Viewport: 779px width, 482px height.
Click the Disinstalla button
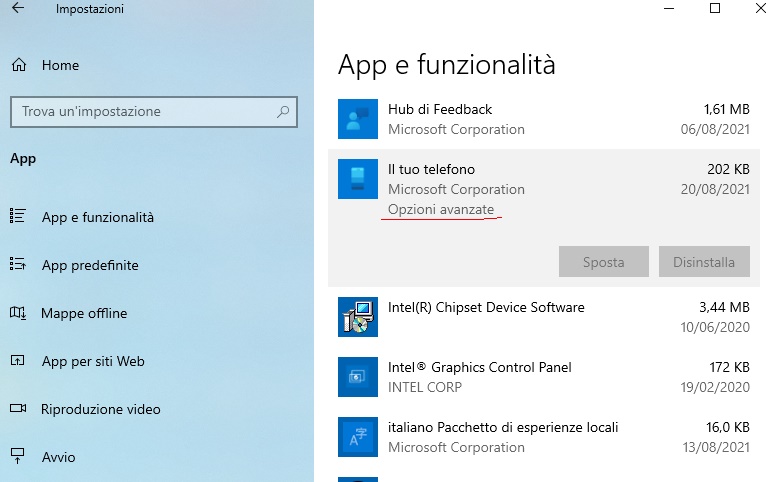pyautogui.click(x=704, y=261)
